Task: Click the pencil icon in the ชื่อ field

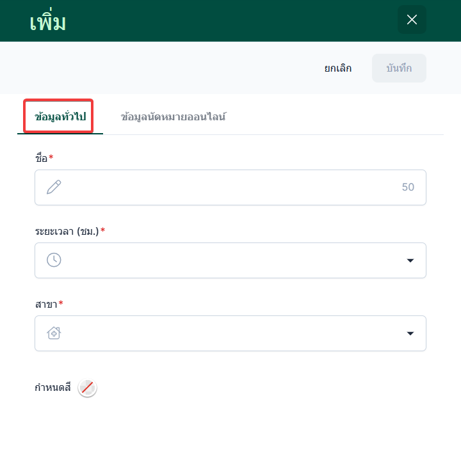Action: (x=54, y=187)
